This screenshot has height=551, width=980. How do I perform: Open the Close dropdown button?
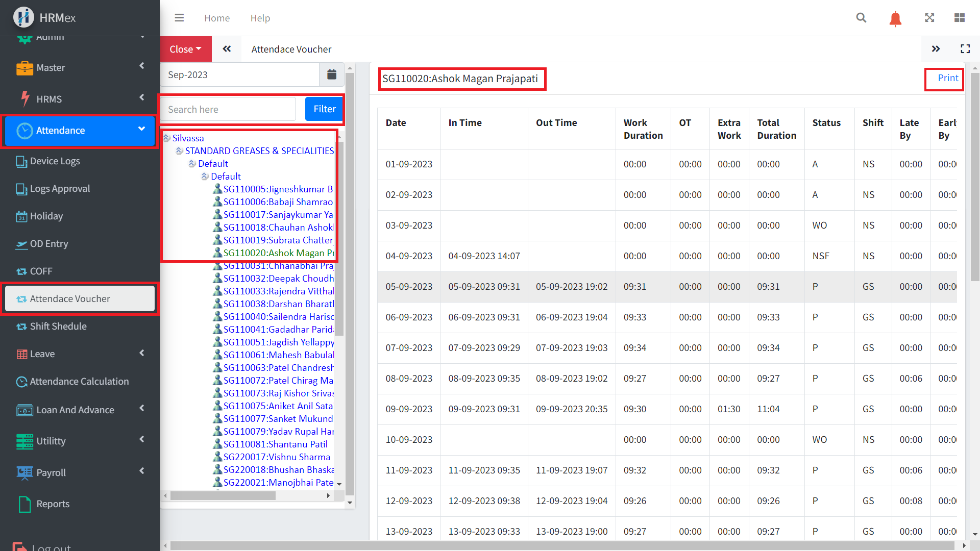(x=185, y=49)
